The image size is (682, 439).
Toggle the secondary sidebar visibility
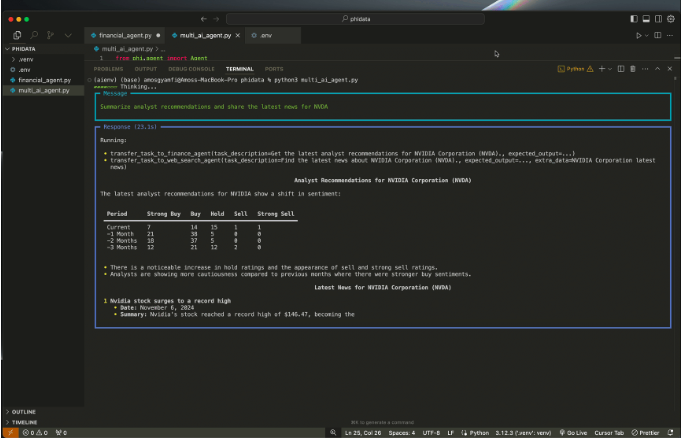pyautogui.click(x=659, y=19)
